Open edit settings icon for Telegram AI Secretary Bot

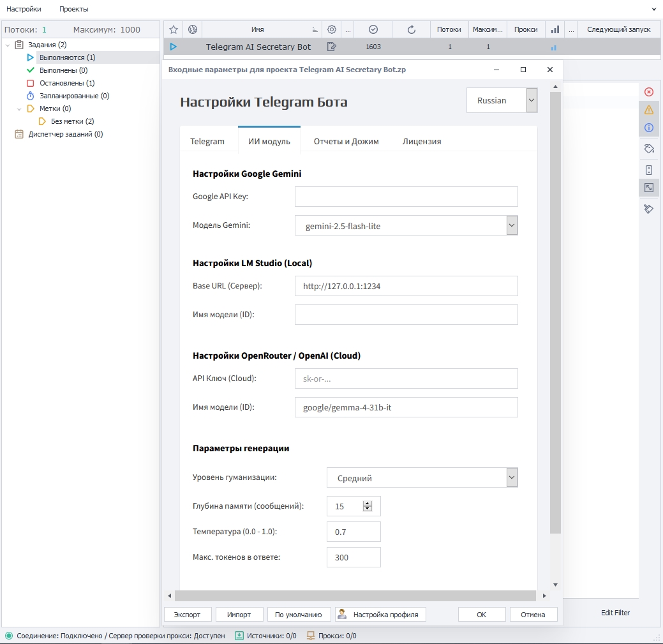332,47
